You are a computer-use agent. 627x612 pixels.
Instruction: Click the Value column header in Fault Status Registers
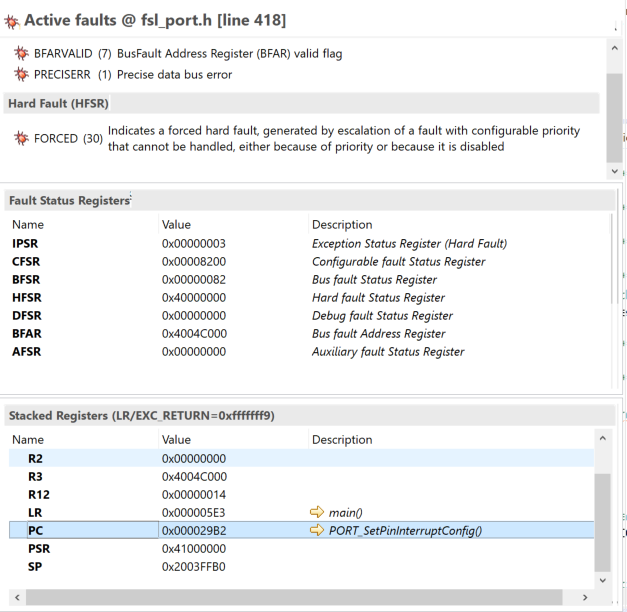pos(176,225)
